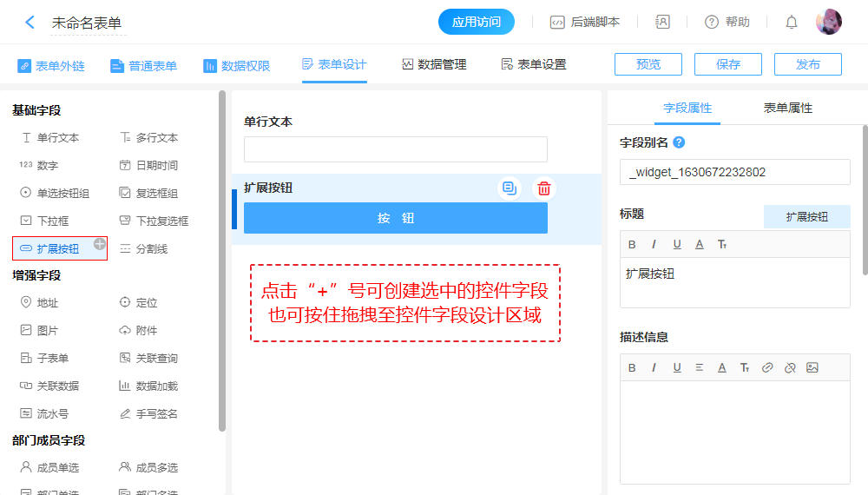
Task: Click the 应用访问 button
Action: [477, 23]
